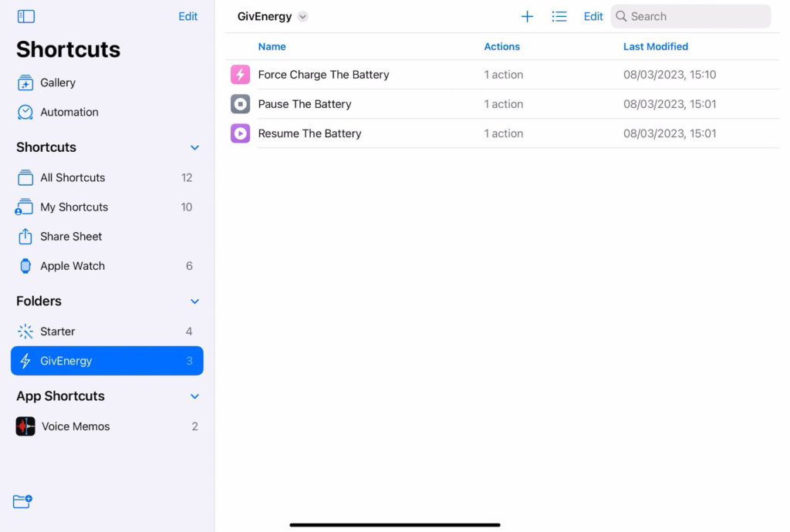Click the 08/03/2023, 15:10 date cell

click(670, 75)
